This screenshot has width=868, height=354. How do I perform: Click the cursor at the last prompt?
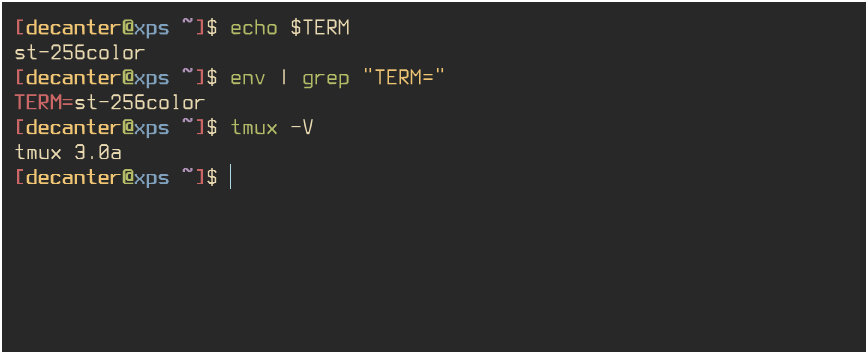tap(230, 177)
